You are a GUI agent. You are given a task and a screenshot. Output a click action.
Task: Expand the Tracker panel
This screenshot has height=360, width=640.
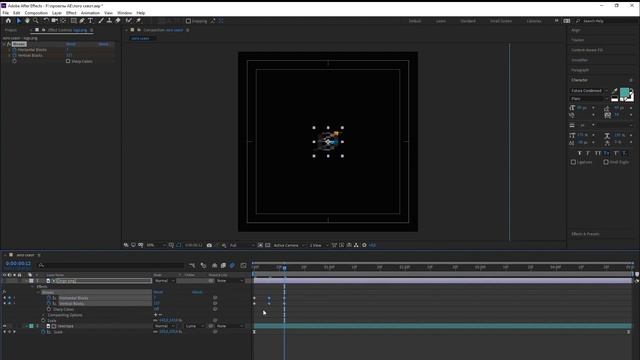tap(578, 40)
